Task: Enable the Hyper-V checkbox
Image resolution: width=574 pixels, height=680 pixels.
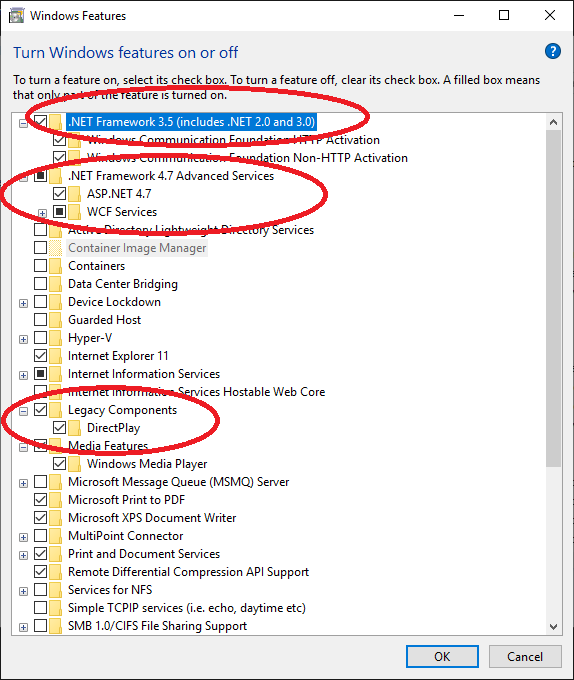Action: [x=40, y=337]
